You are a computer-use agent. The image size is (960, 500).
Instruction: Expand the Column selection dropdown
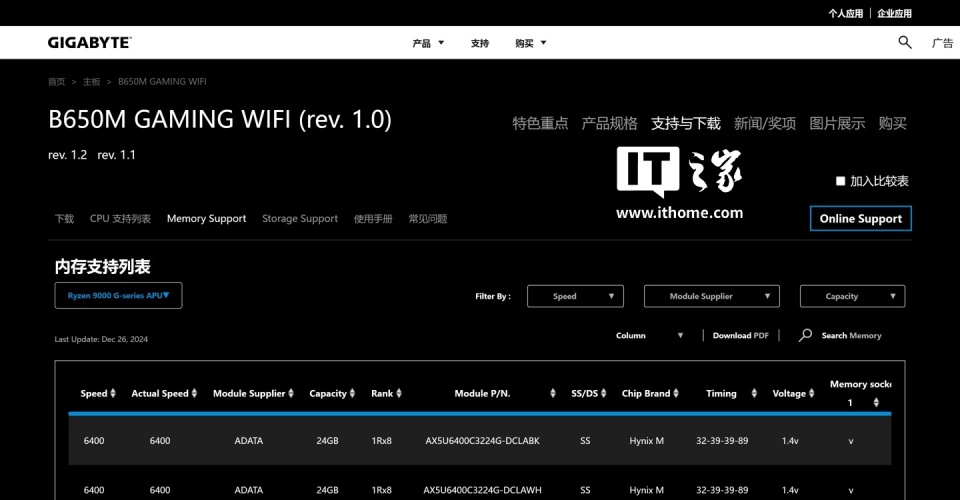click(649, 335)
